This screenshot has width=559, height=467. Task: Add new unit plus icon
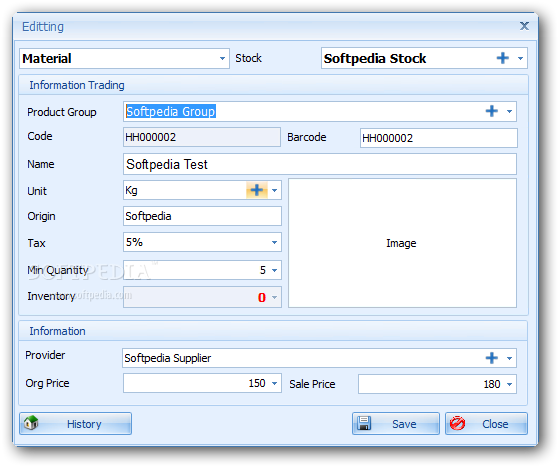click(257, 190)
